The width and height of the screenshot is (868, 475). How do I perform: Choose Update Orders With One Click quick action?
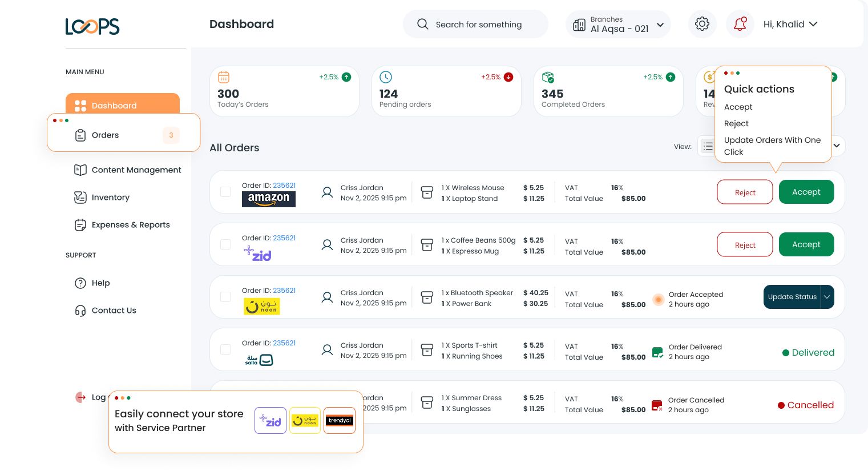(x=773, y=146)
